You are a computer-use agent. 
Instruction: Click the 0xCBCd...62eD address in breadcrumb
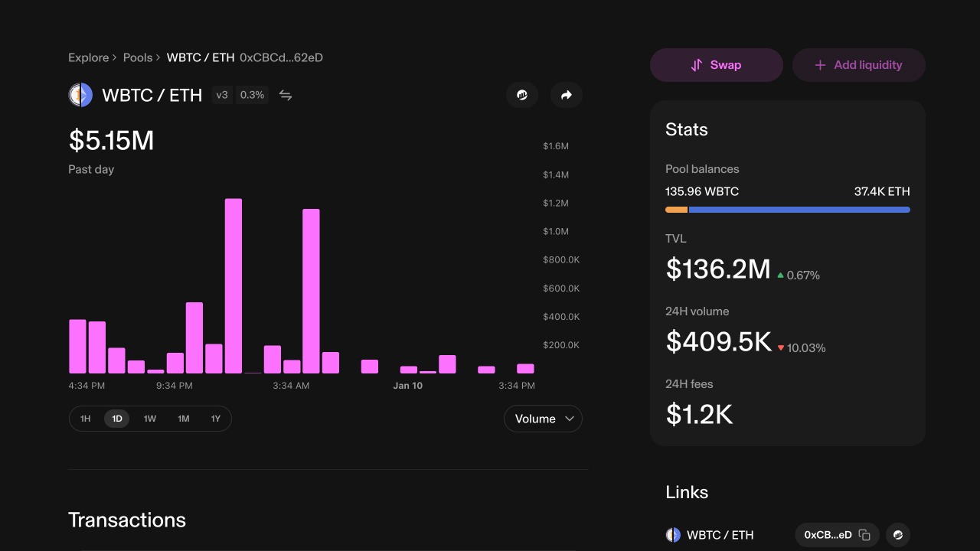tap(281, 57)
